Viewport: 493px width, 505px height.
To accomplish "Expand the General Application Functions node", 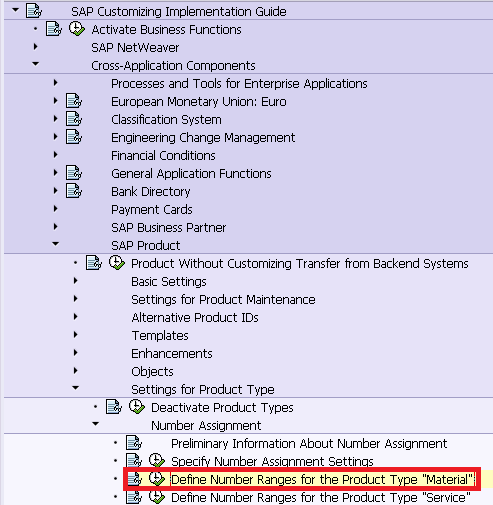I will click(x=56, y=173).
